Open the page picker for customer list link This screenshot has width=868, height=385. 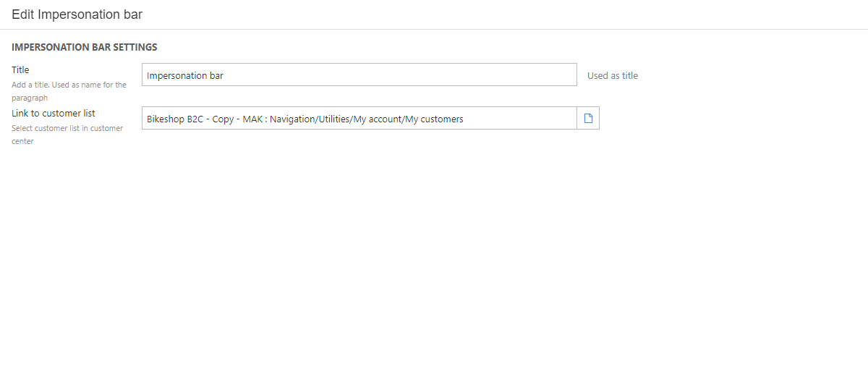[x=588, y=119]
